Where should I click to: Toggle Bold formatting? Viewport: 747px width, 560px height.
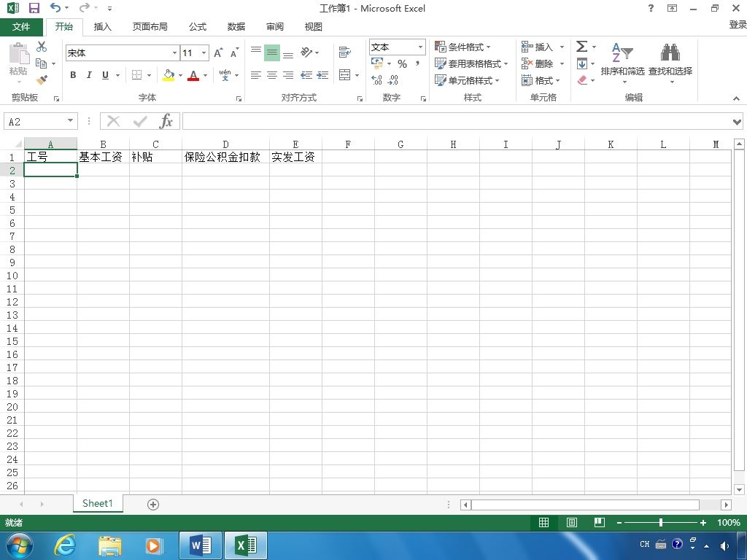(x=73, y=75)
